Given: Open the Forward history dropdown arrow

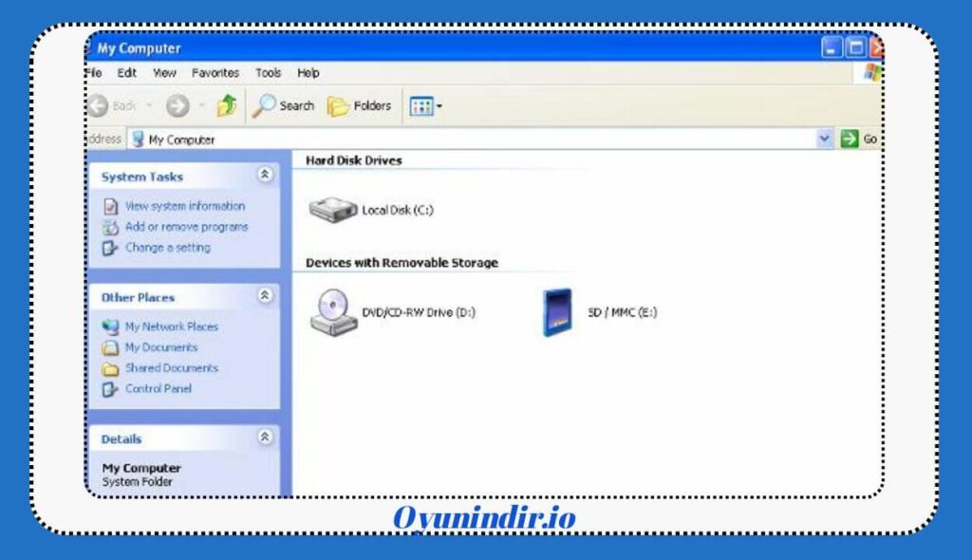Looking at the screenshot, I should tap(201, 106).
